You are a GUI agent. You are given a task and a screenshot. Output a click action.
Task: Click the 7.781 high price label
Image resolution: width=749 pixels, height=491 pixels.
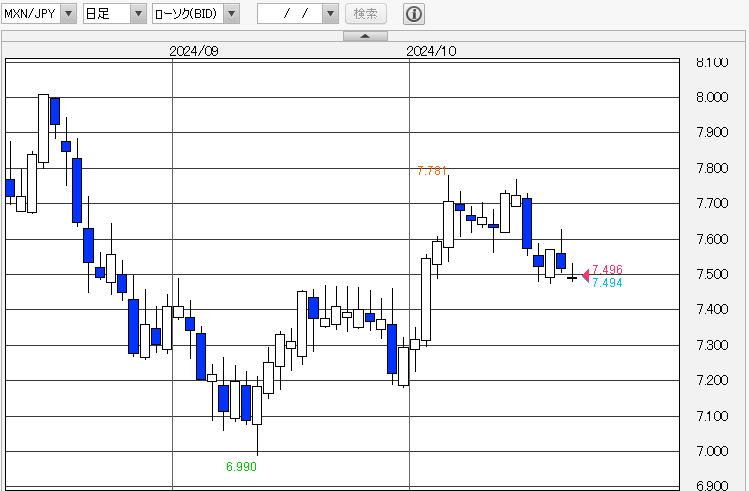pos(431,171)
